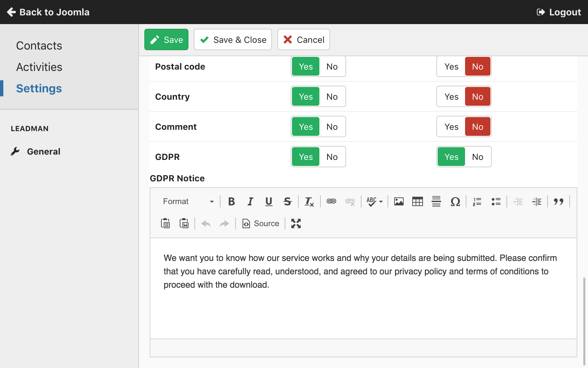588x368 pixels.
Task: Maximize the editor to fullscreen
Action: 296,223
